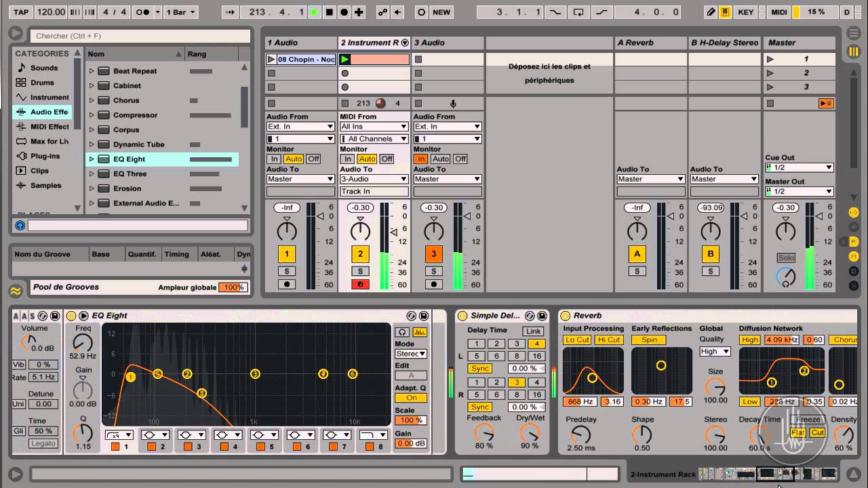Toggle track 1 activator button
The image size is (868, 488).
click(287, 254)
